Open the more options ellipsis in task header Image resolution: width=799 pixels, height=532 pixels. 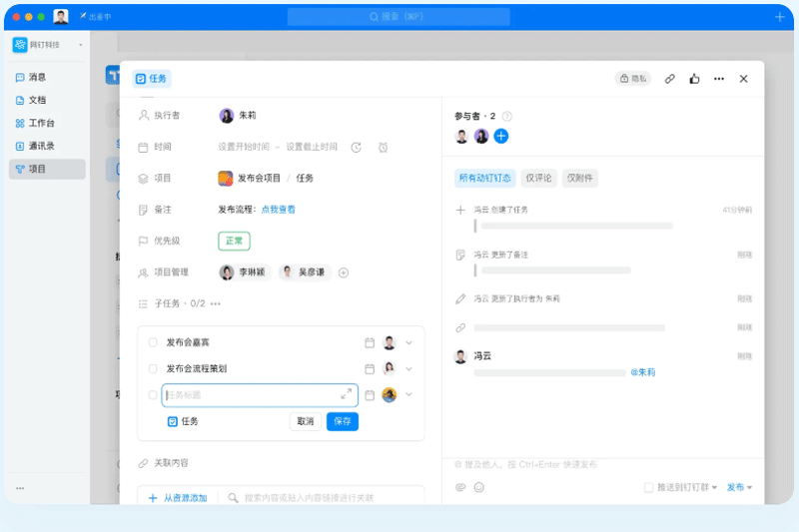pyautogui.click(x=719, y=79)
